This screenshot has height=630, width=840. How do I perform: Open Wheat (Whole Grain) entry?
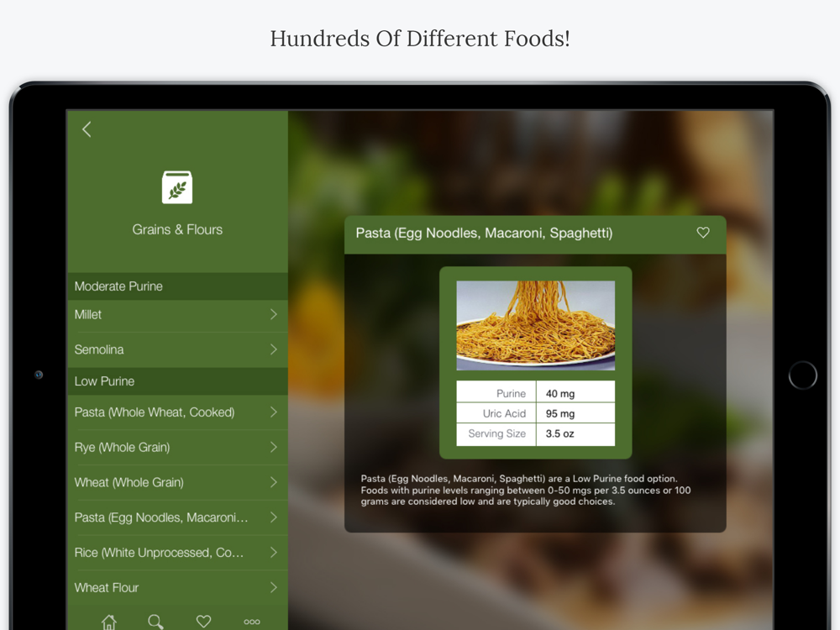(x=178, y=482)
